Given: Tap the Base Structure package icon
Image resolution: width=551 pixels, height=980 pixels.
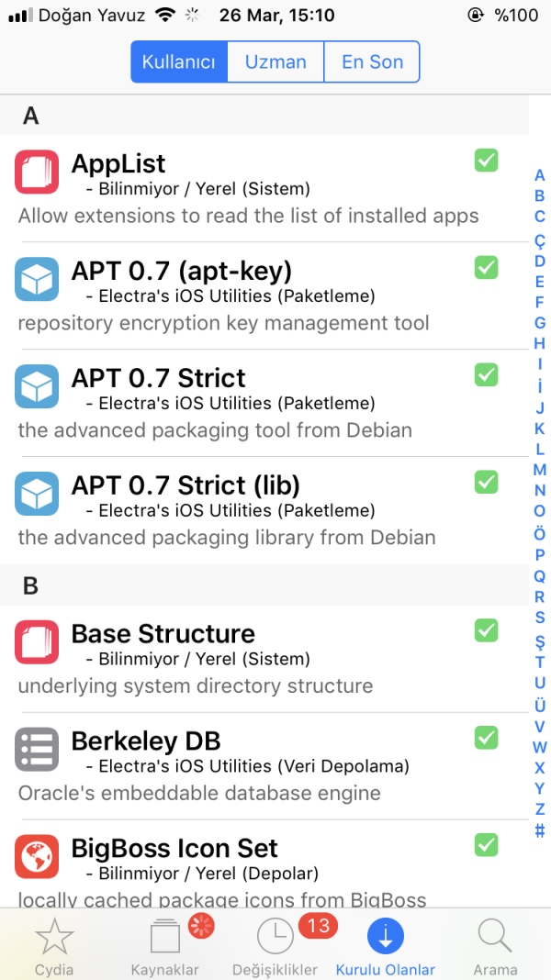Looking at the screenshot, I should pos(37,641).
